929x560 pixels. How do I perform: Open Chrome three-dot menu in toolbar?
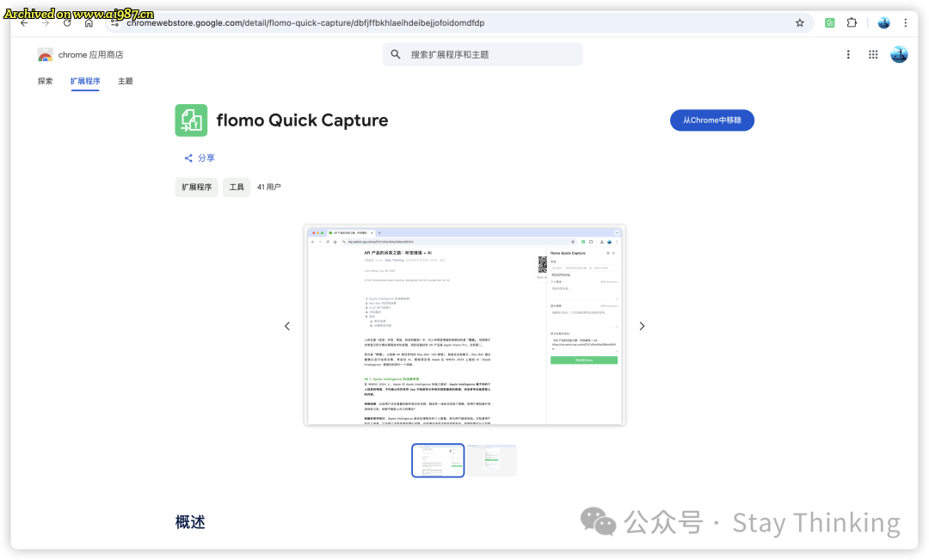click(x=905, y=23)
